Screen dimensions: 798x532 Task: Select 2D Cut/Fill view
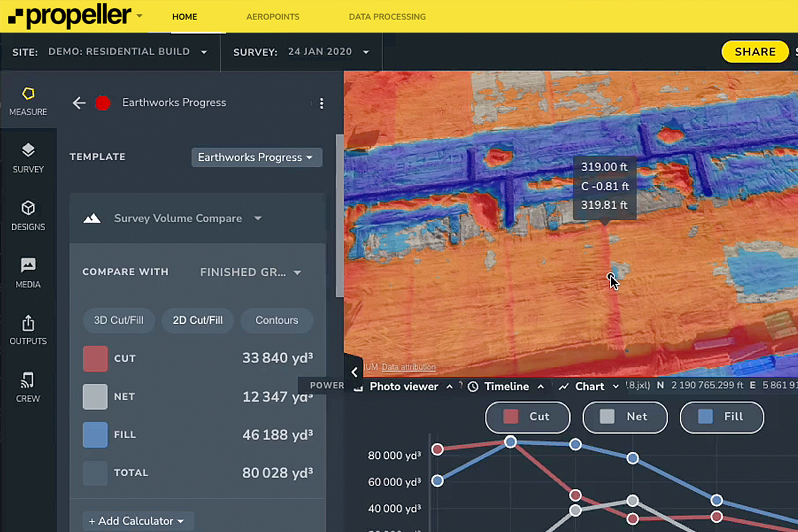[x=198, y=320]
